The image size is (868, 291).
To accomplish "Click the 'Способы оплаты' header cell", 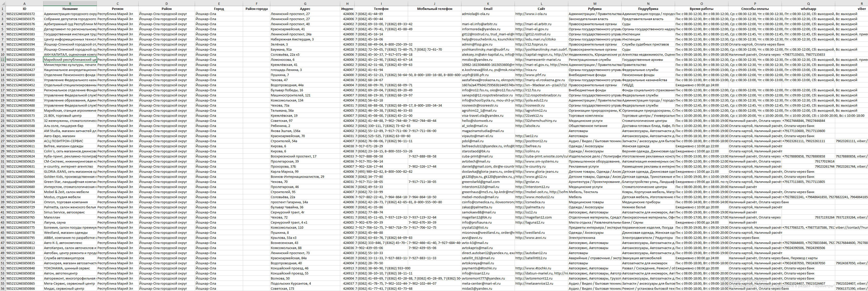I will point(755,9).
